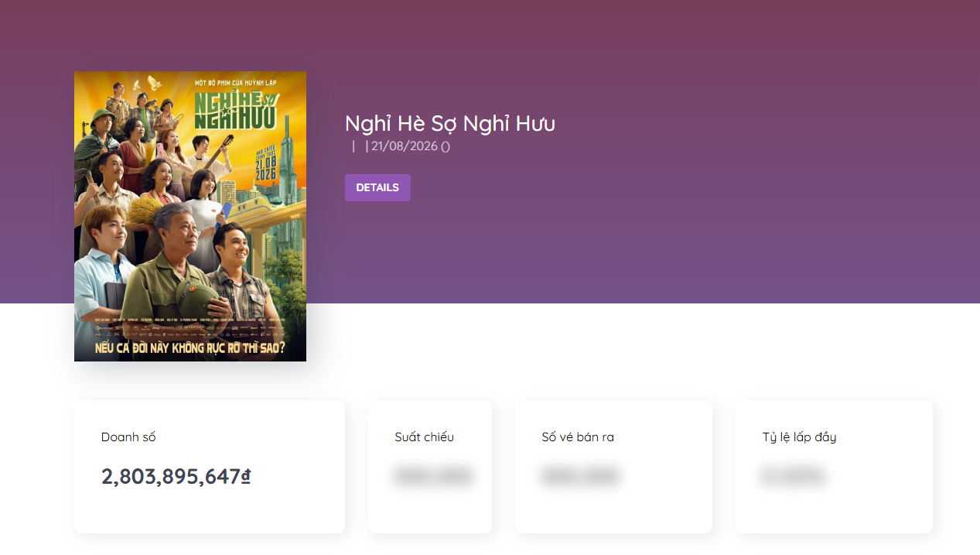Viewport: 980px width, 555px height.
Task: Click the white doves on the poster
Action: point(148,82)
